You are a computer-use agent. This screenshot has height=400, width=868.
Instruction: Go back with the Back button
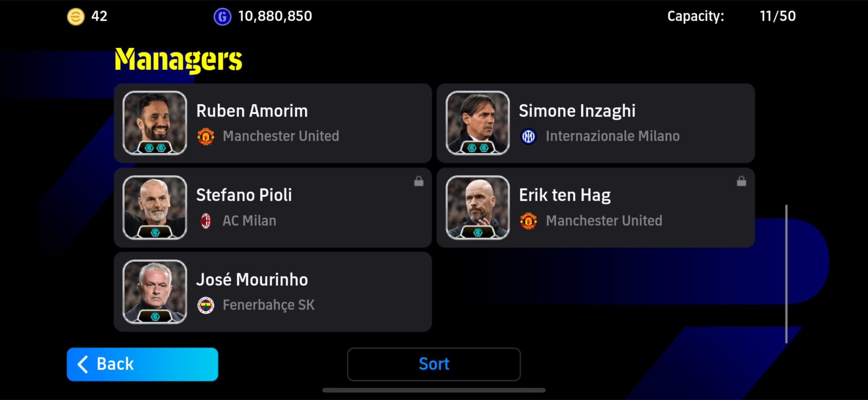pyautogui.click(x=142, y=364)
